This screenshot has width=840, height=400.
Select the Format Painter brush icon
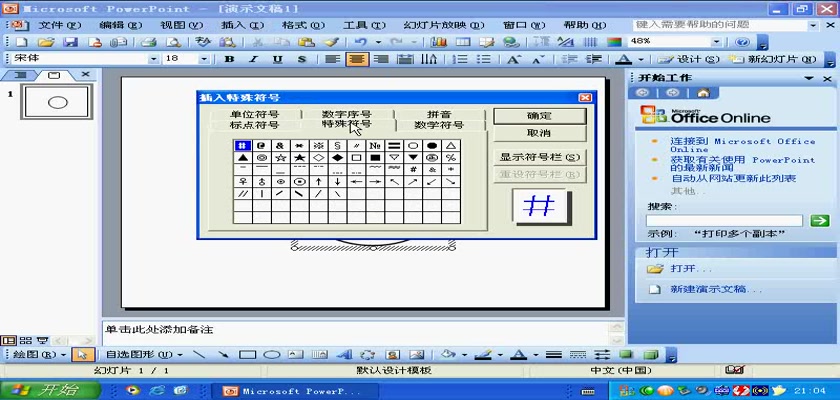click(332, 42)
